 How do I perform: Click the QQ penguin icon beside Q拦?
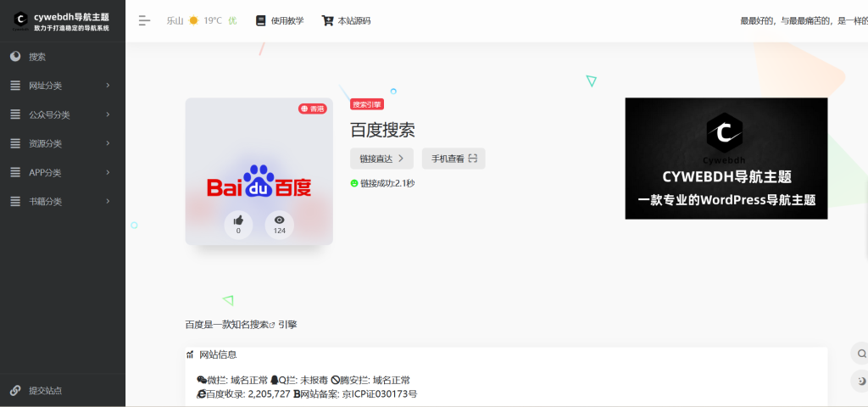coord(274,380)
